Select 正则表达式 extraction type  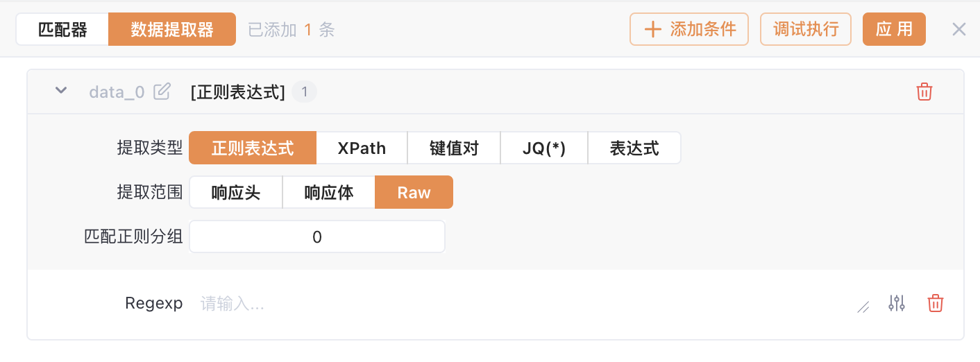(253, 148)
